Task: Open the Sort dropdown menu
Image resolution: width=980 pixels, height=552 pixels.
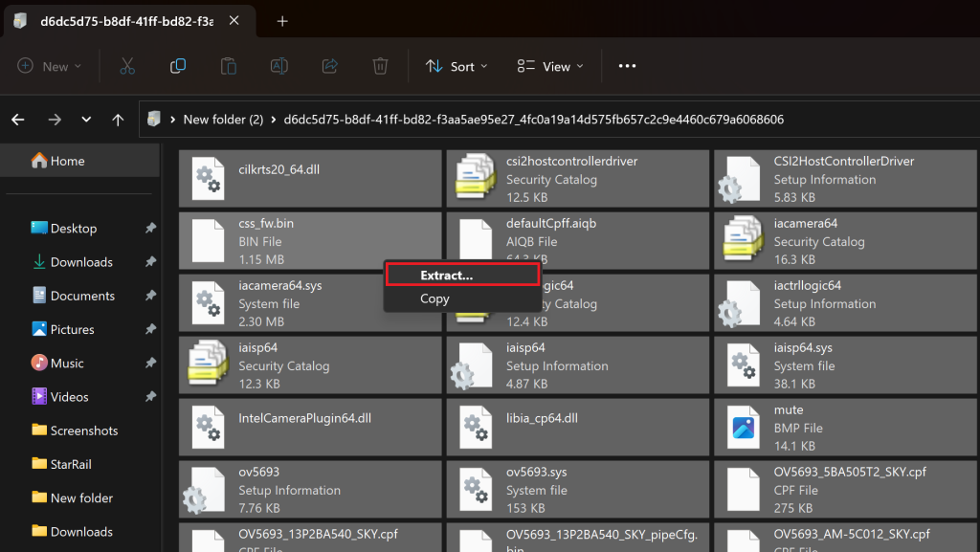Action: pos(457,66)
